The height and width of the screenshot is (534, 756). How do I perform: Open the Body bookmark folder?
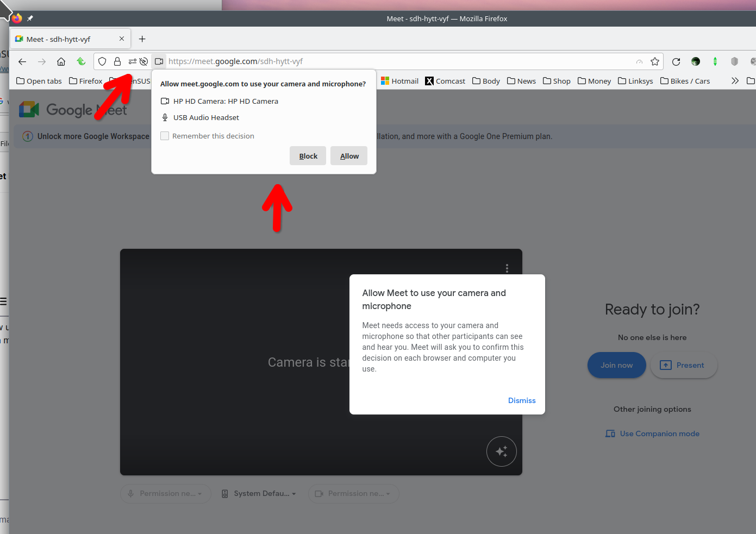486,81
